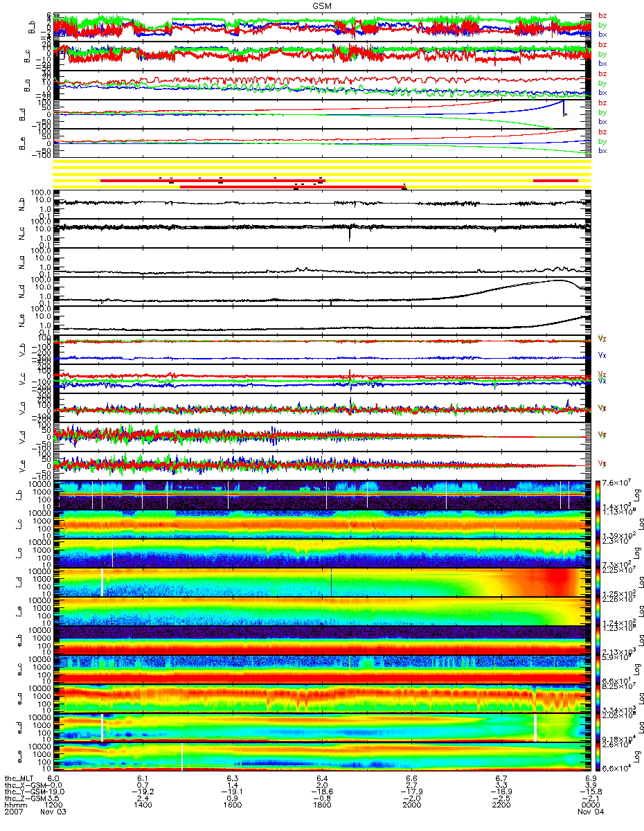The image size is (644, 831).
Task: Click the green by legend of B_d panel
Action: 602,112
